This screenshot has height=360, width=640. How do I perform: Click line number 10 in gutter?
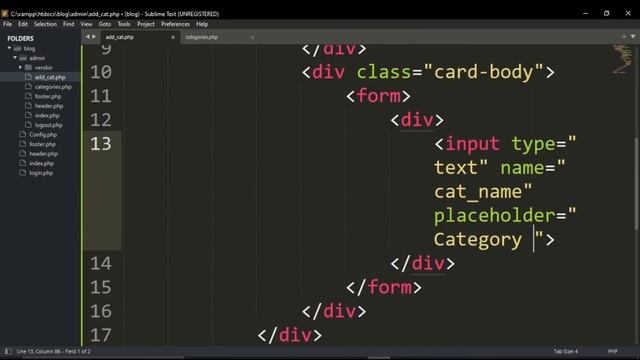click(x=101, y=72)
